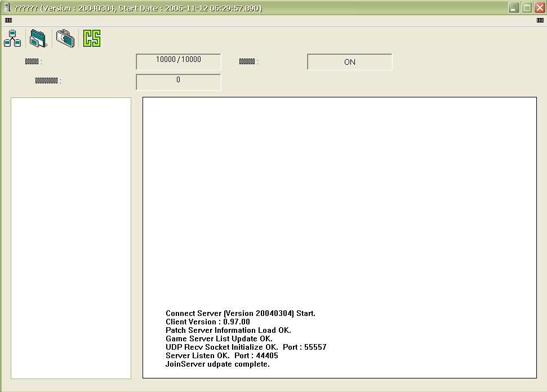
Task: Click the 'JoinServer udpate complete.' log line
Action: [217, 364]
